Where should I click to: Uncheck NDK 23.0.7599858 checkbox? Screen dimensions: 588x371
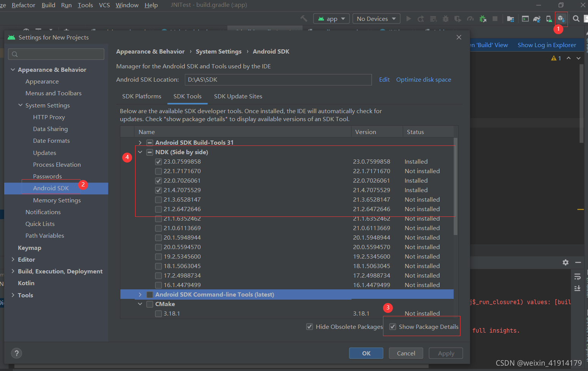(159, 162)
